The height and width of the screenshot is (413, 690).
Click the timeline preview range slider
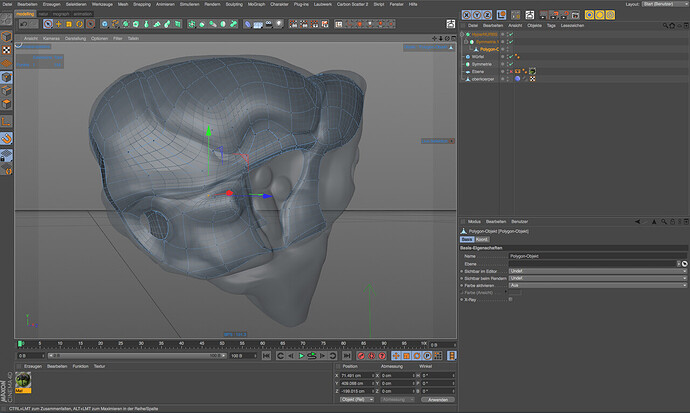pos(138,355)
